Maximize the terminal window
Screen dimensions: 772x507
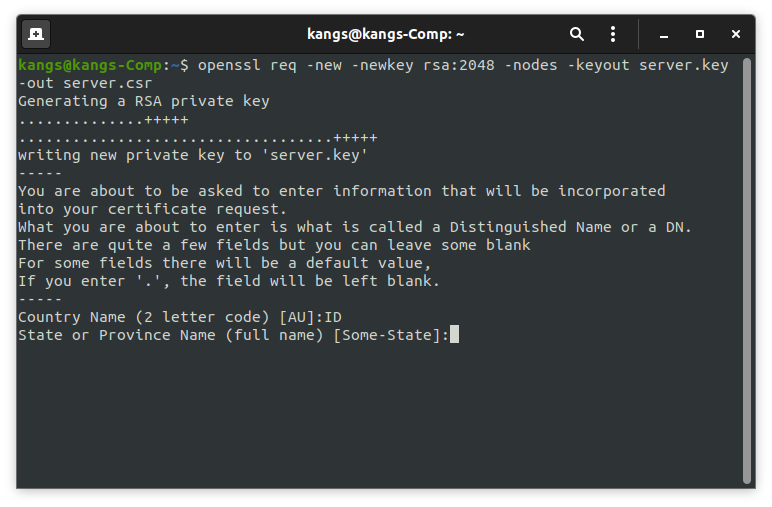pos(700,34)
